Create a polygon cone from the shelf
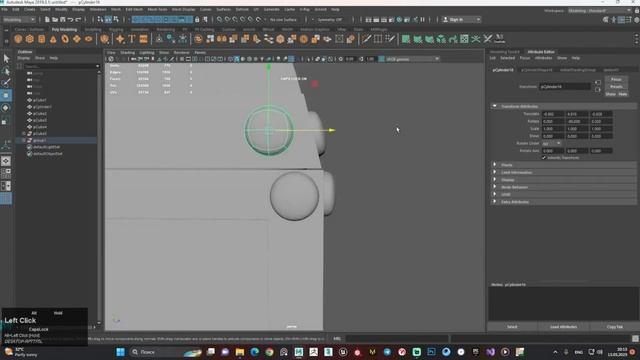The image size is (640, 360). pyautogui.click(x=53, y=39)
